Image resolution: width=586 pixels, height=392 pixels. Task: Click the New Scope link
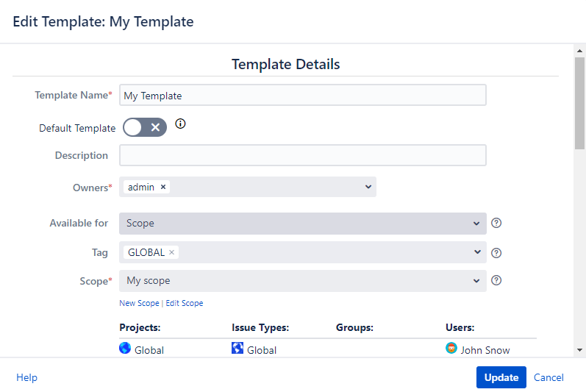point(139,303)
